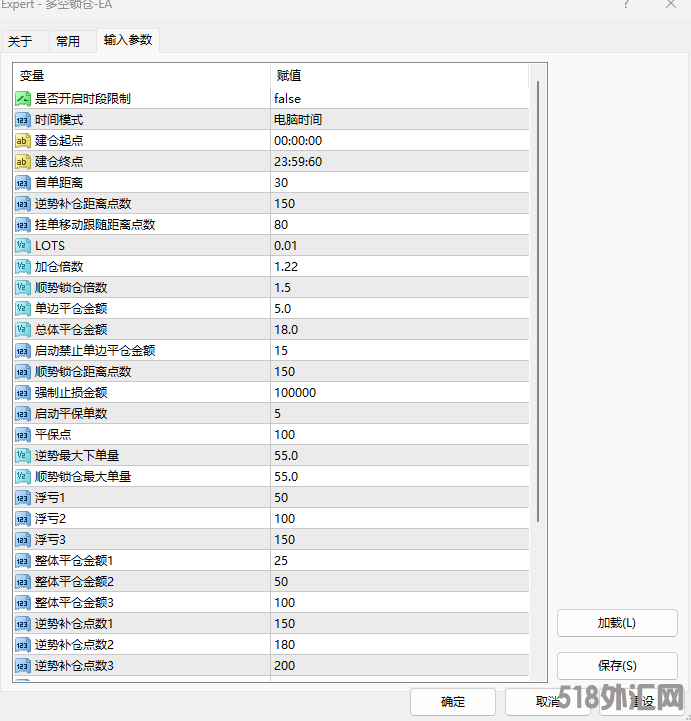Click the double icon beside 顺势锁仓最大单量
The height and width of the screenshot is (721, 691).
pos(23,476)
